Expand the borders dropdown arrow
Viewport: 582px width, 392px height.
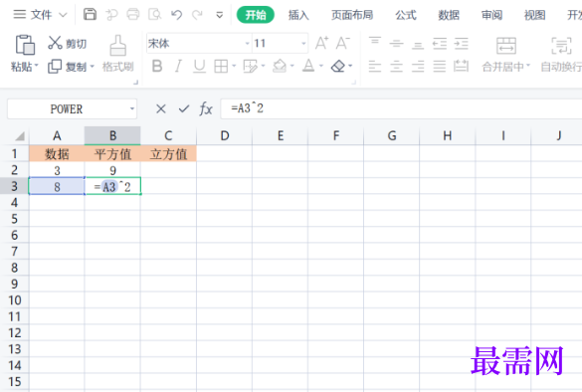[234, 66]
